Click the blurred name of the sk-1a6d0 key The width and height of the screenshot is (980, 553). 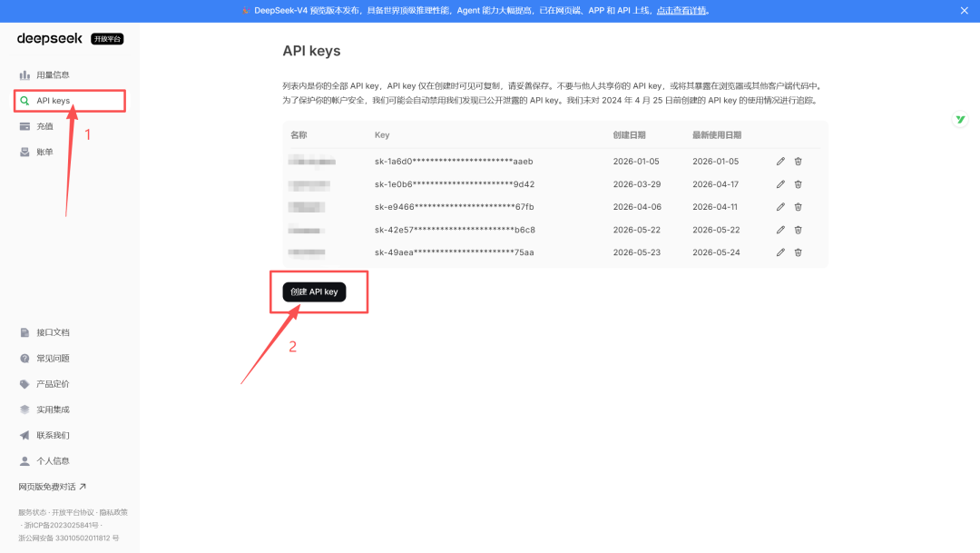click(312, 162)
